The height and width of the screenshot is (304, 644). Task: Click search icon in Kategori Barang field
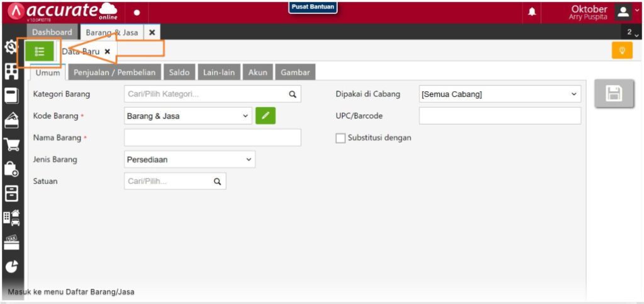coord(292,94)
